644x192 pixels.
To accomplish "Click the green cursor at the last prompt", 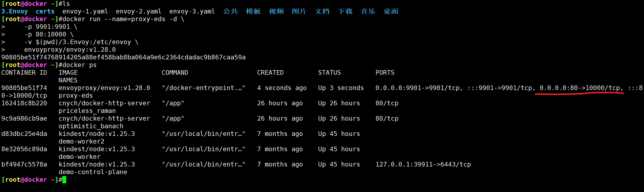I will (x=64, y=180).
